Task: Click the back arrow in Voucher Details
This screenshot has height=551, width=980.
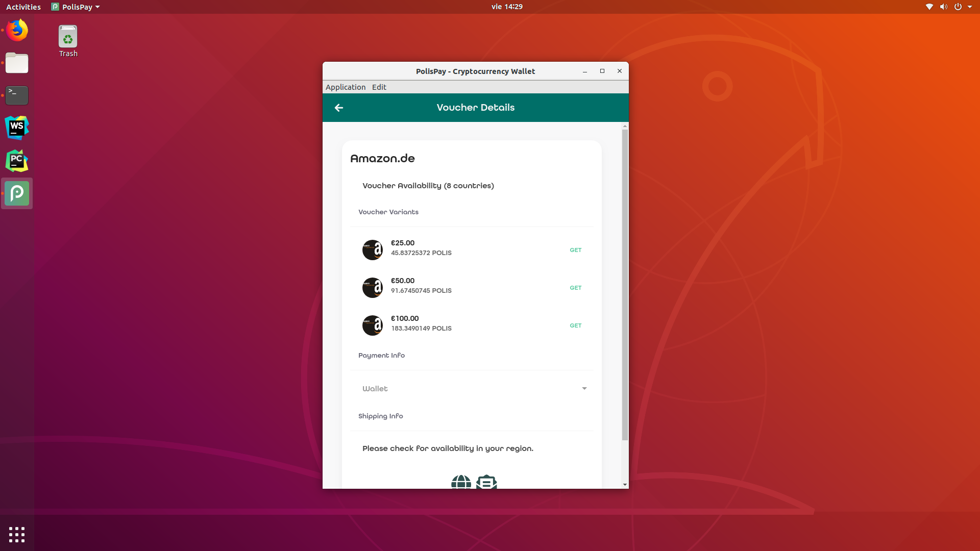Action: click(x=339, y=108)
